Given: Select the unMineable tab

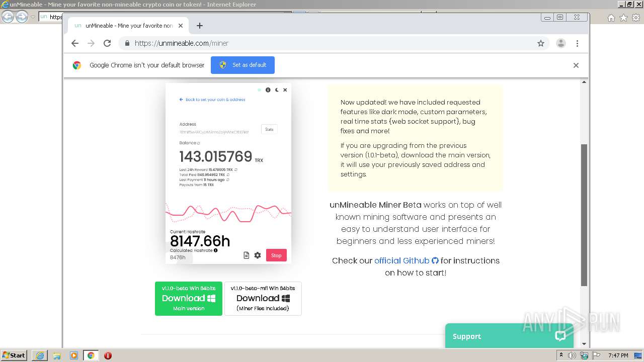Looking at the screenshot, I should pyautogui.click(x=128, y=26).
